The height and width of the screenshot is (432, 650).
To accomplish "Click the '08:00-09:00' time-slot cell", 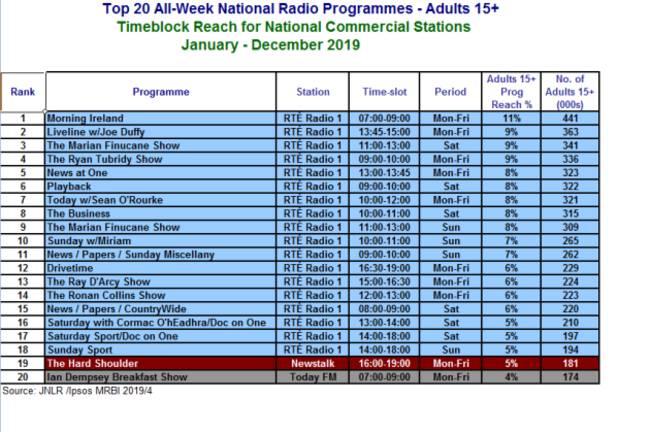I will (x=384, y=309).
